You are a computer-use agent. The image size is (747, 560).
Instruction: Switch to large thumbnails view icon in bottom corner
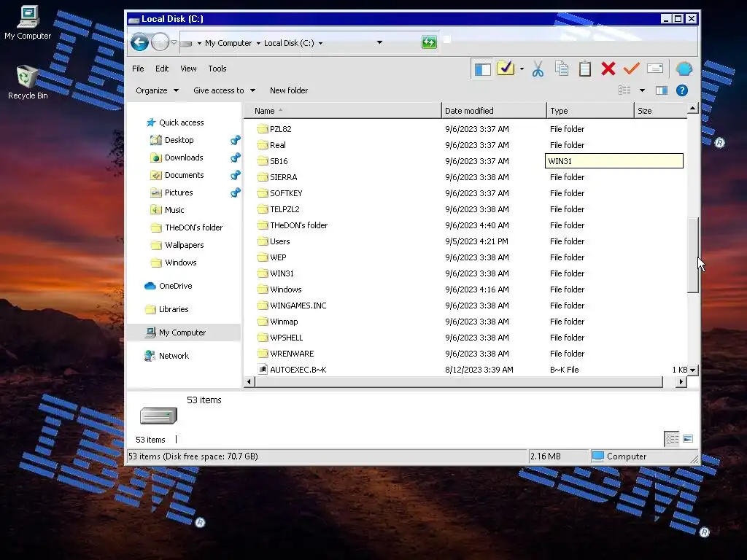tap(688, 438)
